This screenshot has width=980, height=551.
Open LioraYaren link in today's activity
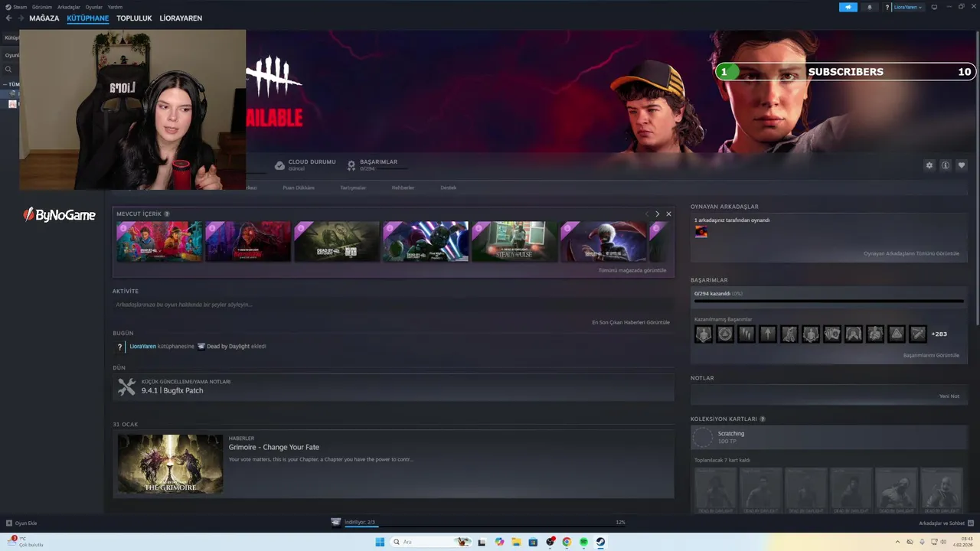click(x=142, y=347)
